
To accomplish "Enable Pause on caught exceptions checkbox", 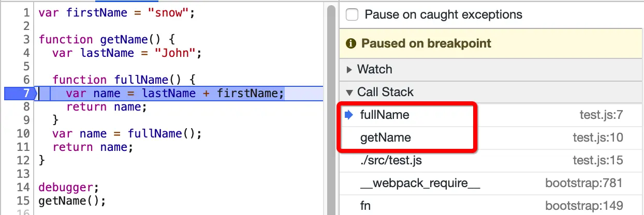I will tap(352, 14).
